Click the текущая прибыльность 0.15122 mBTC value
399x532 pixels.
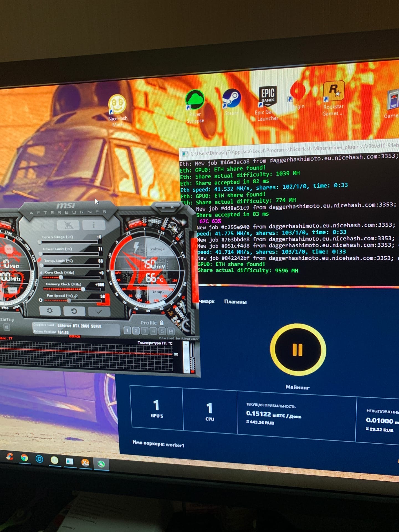tap(274, 414)
